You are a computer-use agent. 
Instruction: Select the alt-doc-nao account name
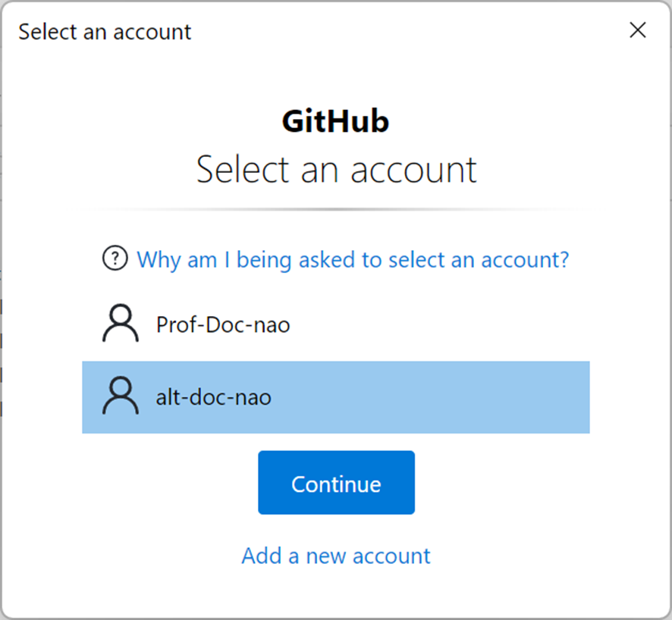(x=213, y=397)
